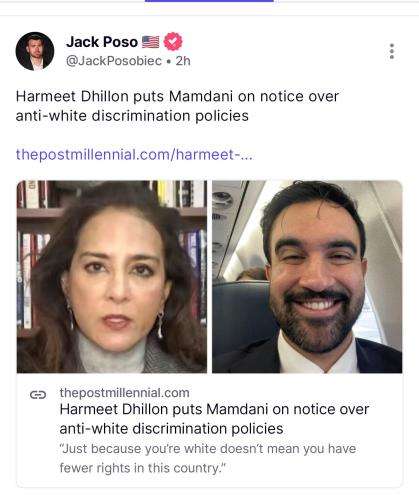Click the US flag emoji beside name

click(151, 42)
